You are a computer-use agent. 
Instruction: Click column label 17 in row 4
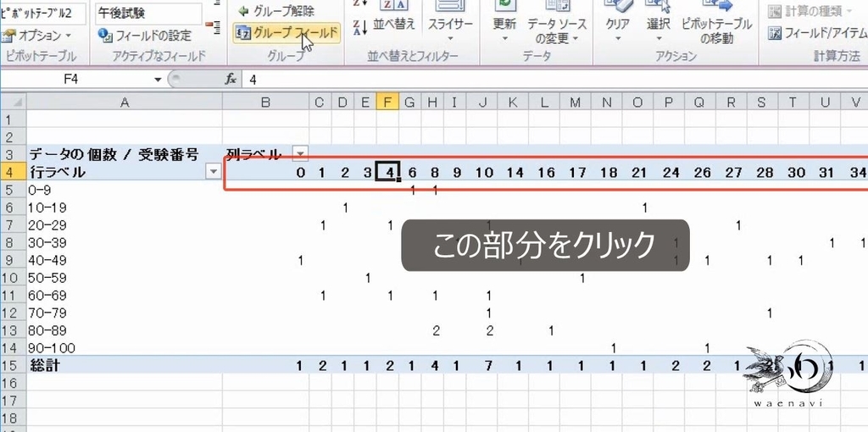pos(577,173)
